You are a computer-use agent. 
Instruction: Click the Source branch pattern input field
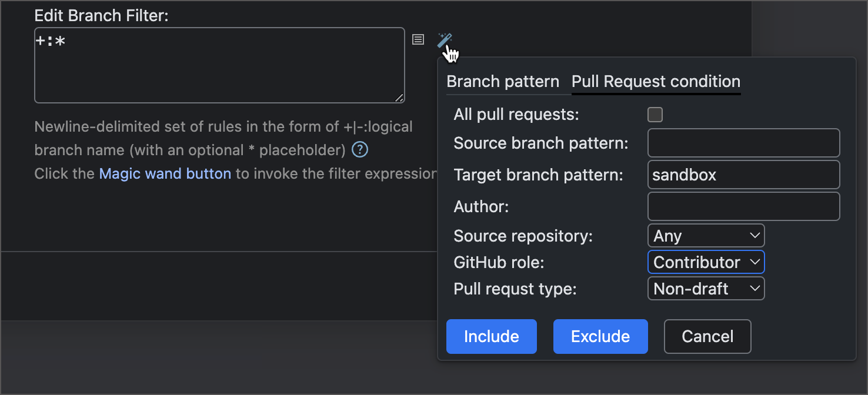[x=743, y=143]
